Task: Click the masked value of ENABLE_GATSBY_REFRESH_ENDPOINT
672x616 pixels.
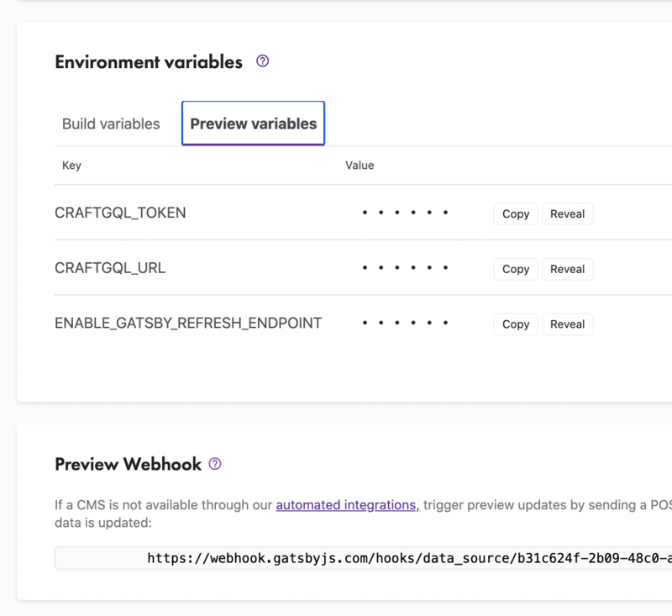Action: 405,324
